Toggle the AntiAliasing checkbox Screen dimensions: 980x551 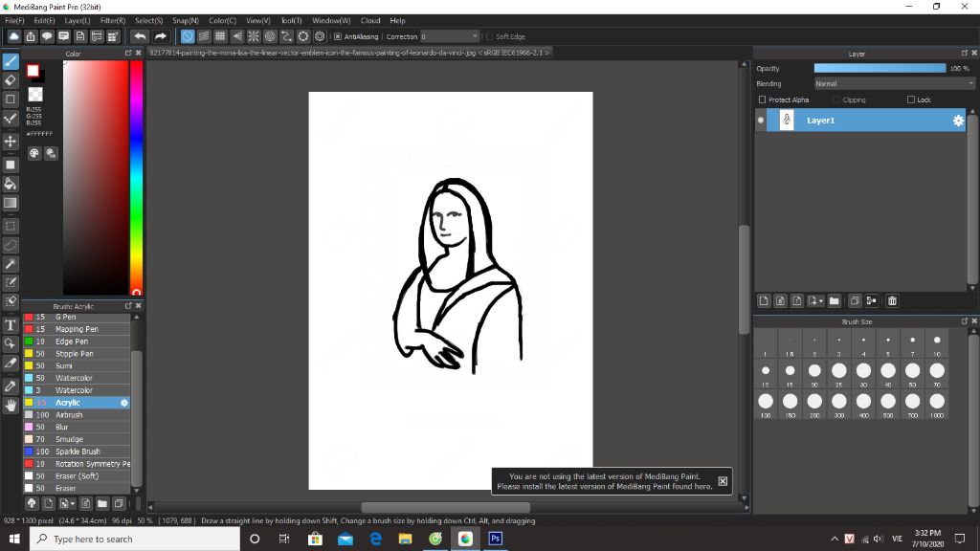pos(338,37)
